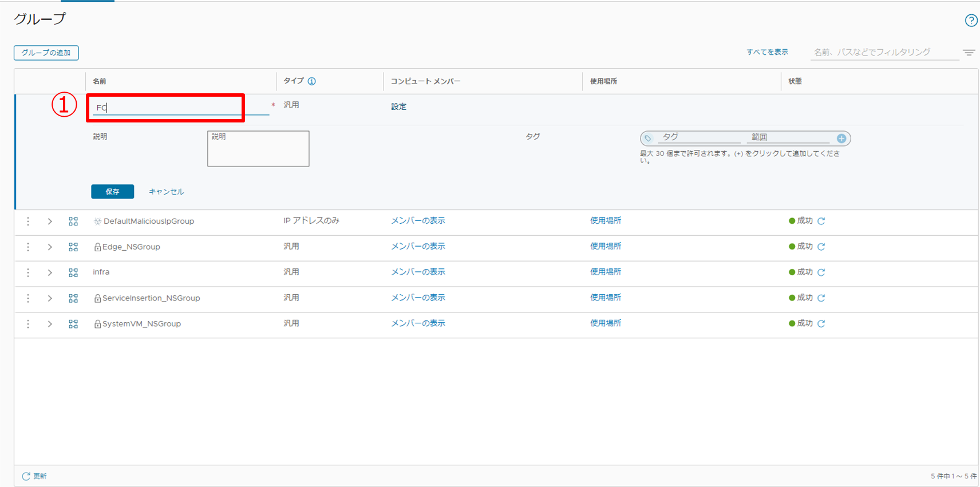Refresh status of infra group row

821,272
